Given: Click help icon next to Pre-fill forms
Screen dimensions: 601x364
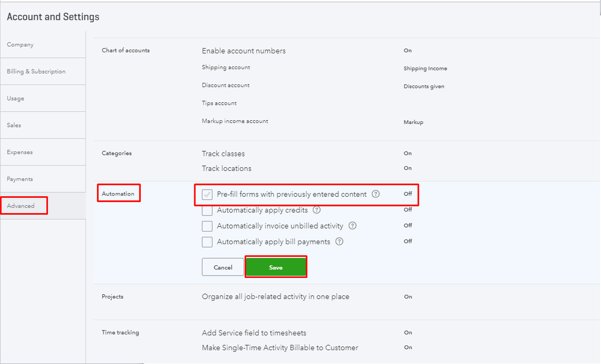Looking at the screenshot, I should (376, 194).
